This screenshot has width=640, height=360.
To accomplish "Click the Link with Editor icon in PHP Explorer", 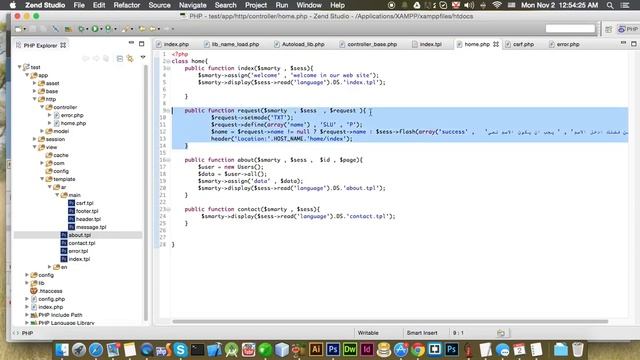I will (130, 59).
